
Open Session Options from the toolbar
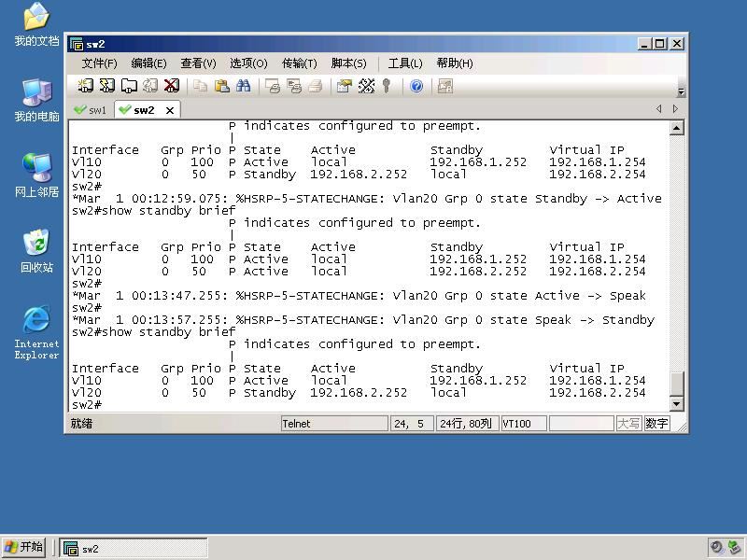344,86
